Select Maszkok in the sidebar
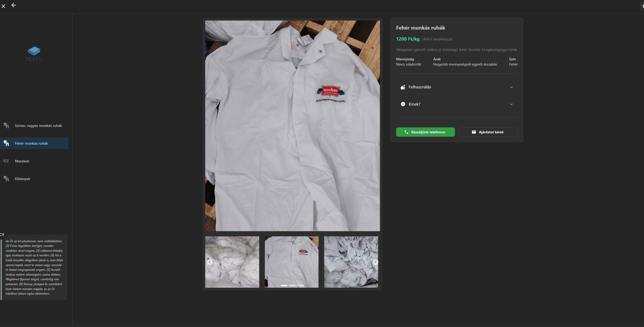This screenshot has width=644, height=327. (x=22, y=161)
